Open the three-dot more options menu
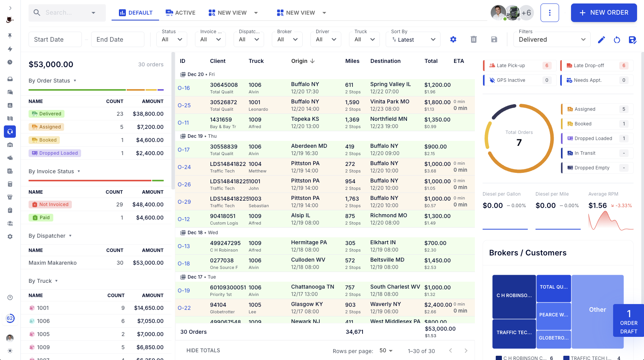This screenshot has width=644, height=360. [550, 13]
